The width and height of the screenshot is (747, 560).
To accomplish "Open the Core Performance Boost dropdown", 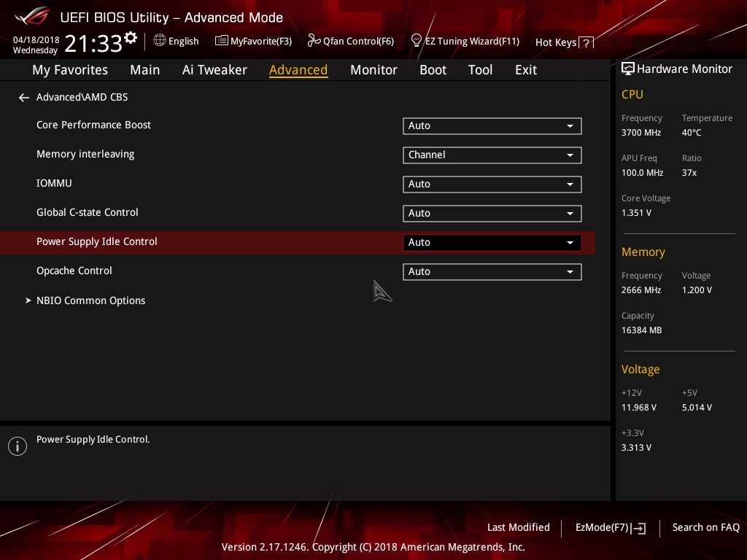I will pos(492,126).
